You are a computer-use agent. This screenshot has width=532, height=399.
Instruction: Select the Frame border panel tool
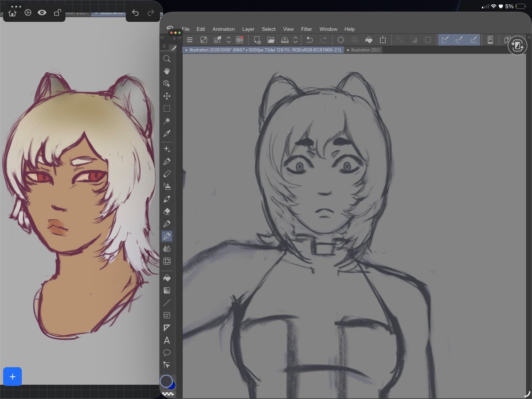(x=167, y=315)
